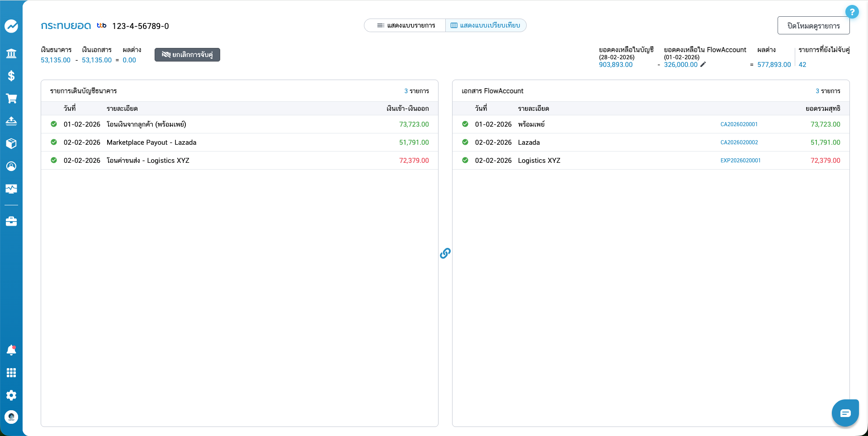Click ปิดโหมดดูรายการ button
The width and height of the screenshot is (868, 436).
pos(813,26)
